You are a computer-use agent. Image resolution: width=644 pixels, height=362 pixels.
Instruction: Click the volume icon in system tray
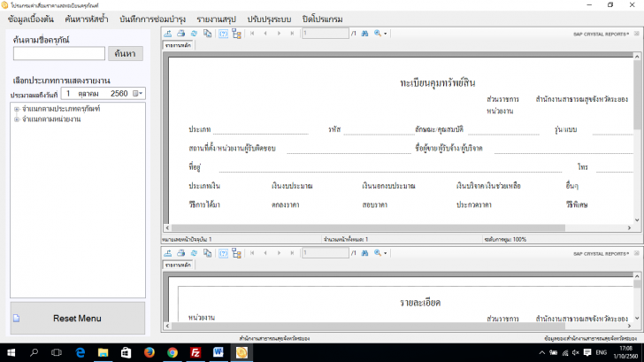pos(575,352)
